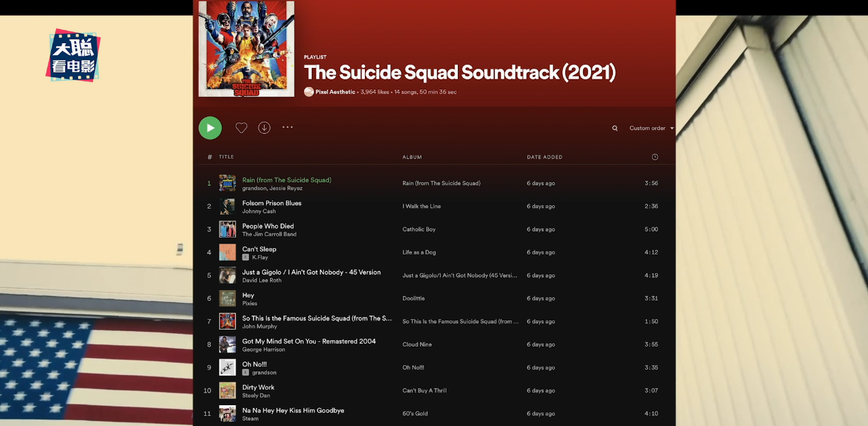Image resolution: width=868 pixels, height=426 pixels.
Task: Select the People Who Died track title
Action: click(x=268, y=226)
